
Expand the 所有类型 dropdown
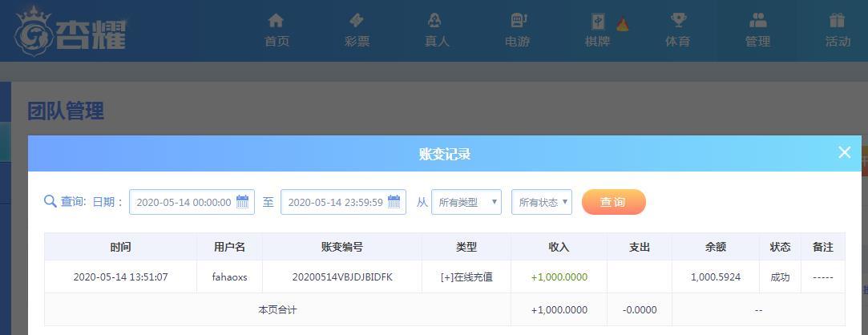466,202
